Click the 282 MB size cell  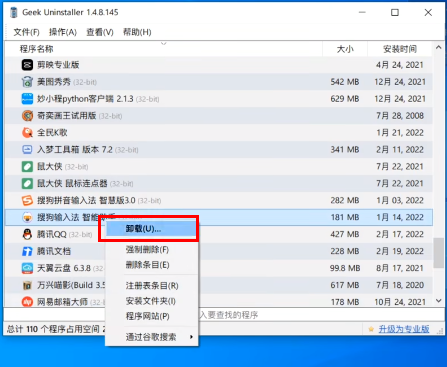345,200
